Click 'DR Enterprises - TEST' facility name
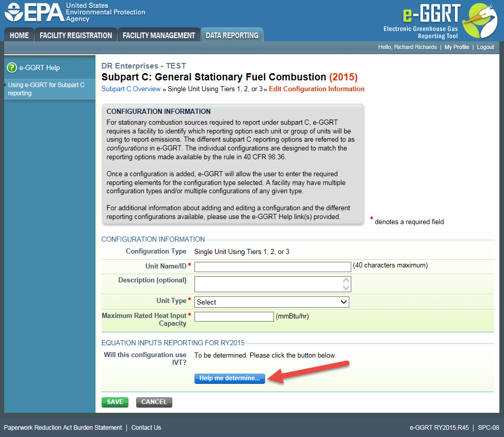Screen dimensions: 504x437 point(144,66)
